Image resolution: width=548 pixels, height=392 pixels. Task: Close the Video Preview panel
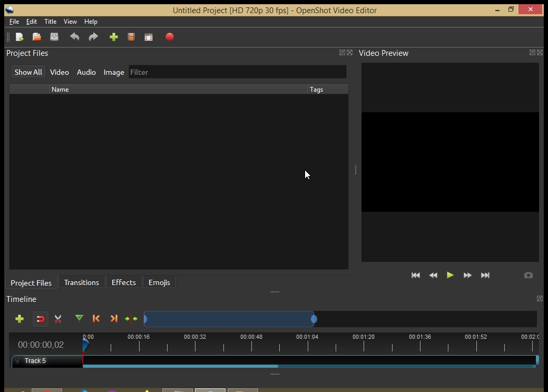pyautogui.click(x=540, y=52)
